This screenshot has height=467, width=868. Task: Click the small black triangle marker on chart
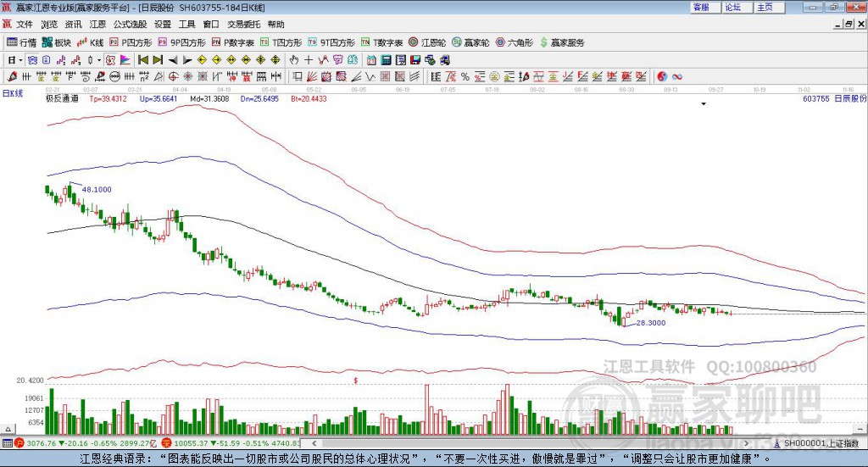coord(704,104)
